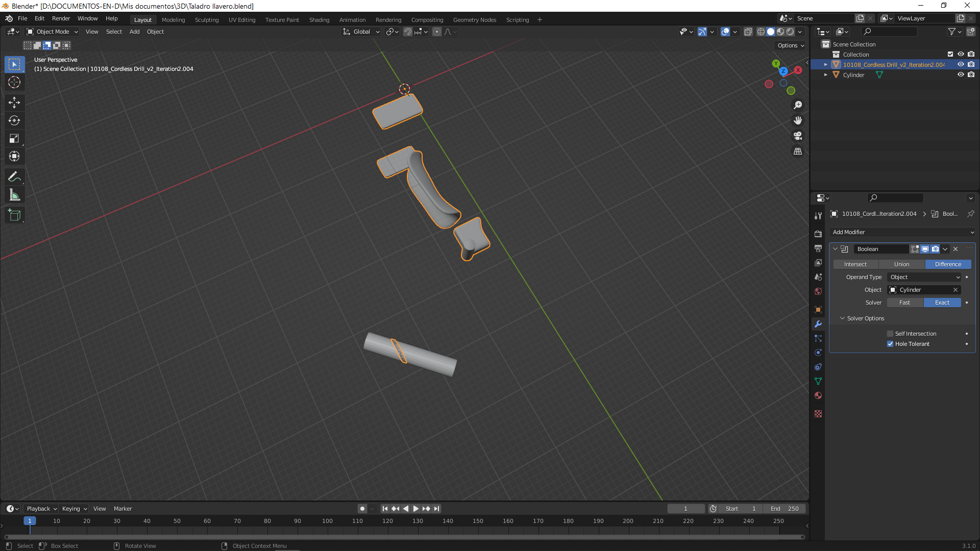
Task: Select the Measure ruler tool
Action: click(14, 195)
